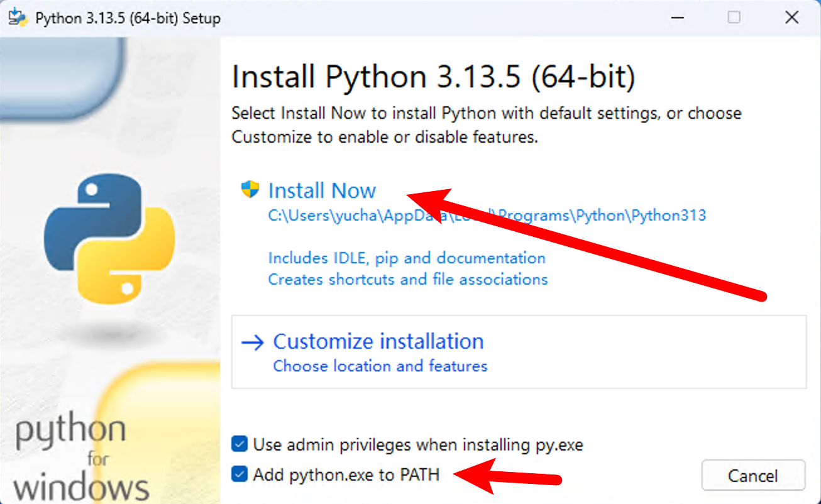Image resolution: width=821 pixels, height=504 pixels.
Task: Click the 'Python 3.13.5 (64-bit) Setup' title
Action: click(128, 18)
